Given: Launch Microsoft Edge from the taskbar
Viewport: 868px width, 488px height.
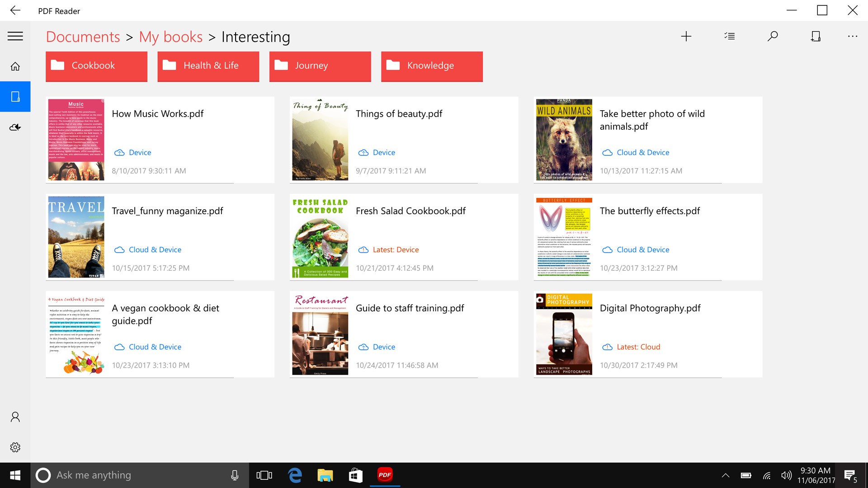Looking at the screenshot, I should (295, 475).
